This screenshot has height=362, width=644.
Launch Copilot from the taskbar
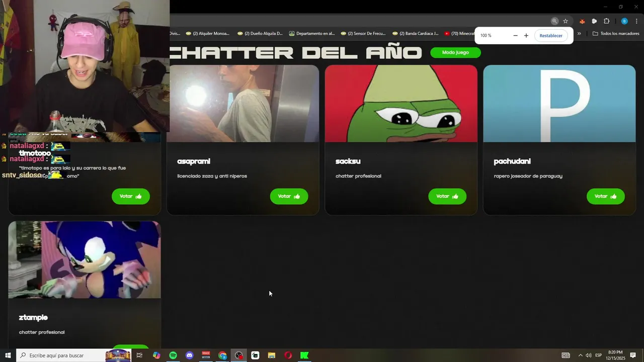click(x=156, y=355)
